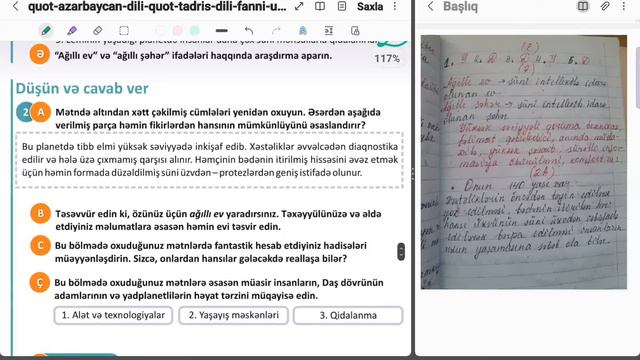This screenshot has height=360, width=640.
Task: Open more options menu in note pane
Action: (624, 6)
